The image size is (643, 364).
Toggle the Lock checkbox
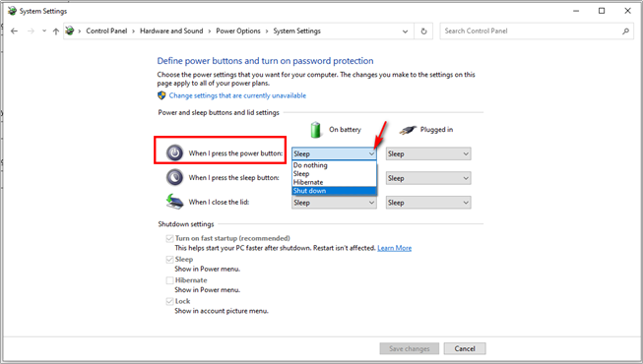coord(169,301)
